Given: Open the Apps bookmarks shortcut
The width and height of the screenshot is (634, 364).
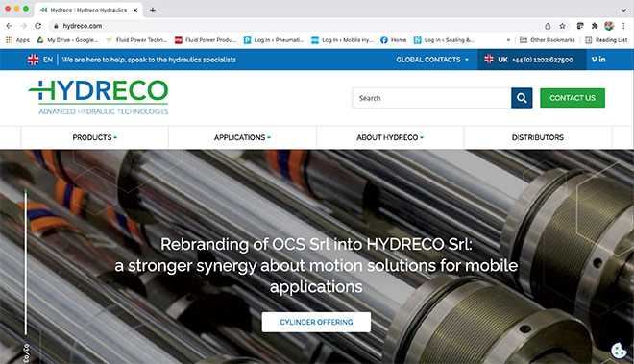Looking at the screenshot, I should tap(17, 40).
